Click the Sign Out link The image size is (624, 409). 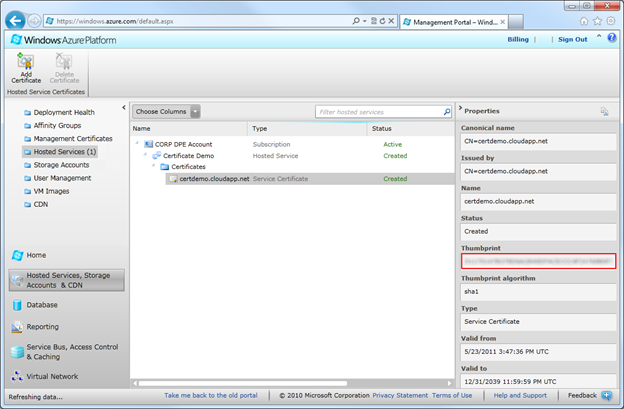572,39
